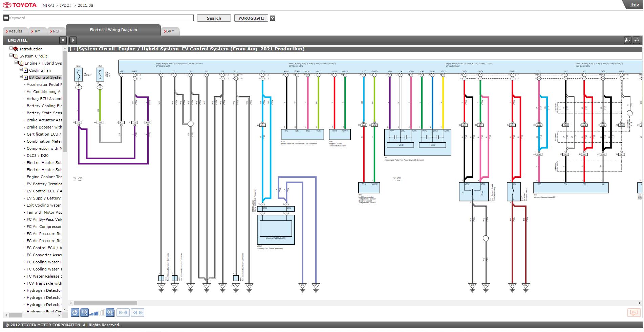The width and height of the screenshot is (644, 332).
Task: Click the Vacuum Sensor Assembly component box
Action: point(571,188)
